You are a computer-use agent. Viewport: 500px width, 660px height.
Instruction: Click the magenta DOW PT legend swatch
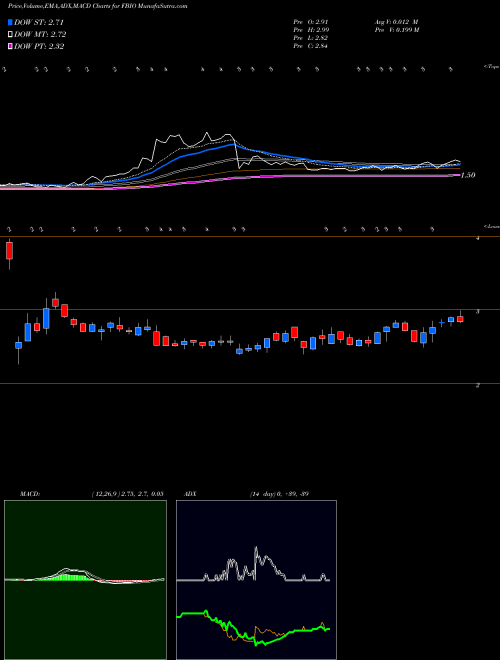(11, 47)
